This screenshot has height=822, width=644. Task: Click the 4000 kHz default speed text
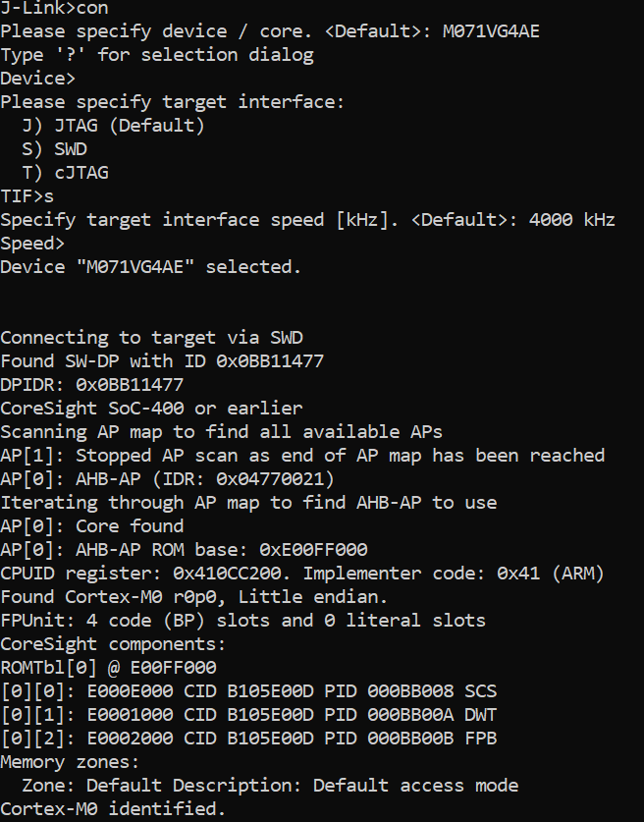point(571,220)
